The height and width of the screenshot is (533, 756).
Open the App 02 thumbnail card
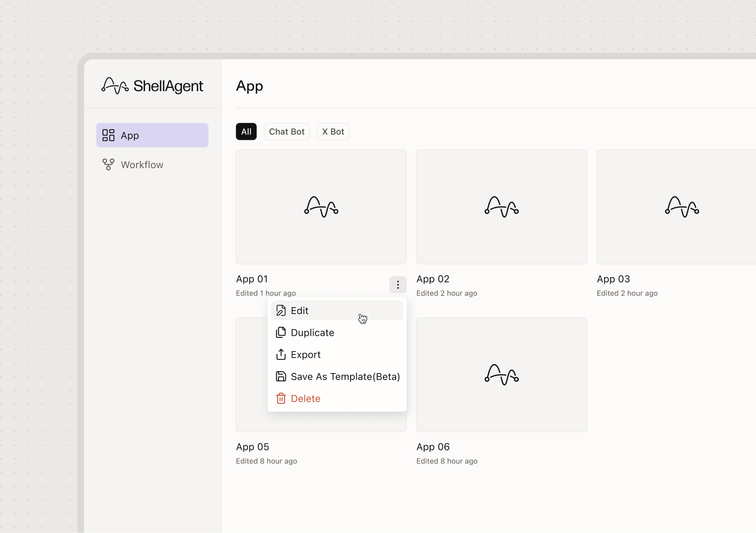pyautogui.click(x=501, y=207)
